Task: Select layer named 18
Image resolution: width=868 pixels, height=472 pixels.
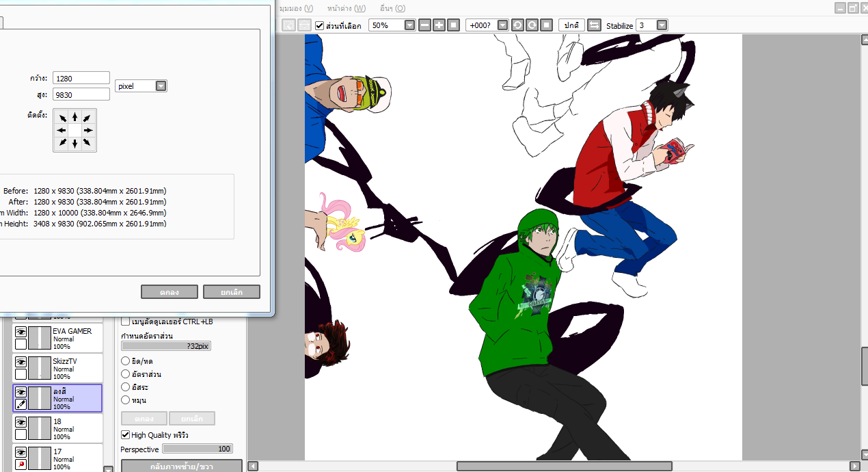Action: [57, 421]
